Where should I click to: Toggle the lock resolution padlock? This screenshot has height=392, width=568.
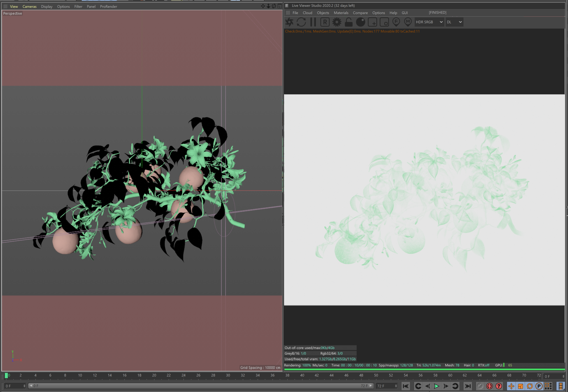[348, 22]
